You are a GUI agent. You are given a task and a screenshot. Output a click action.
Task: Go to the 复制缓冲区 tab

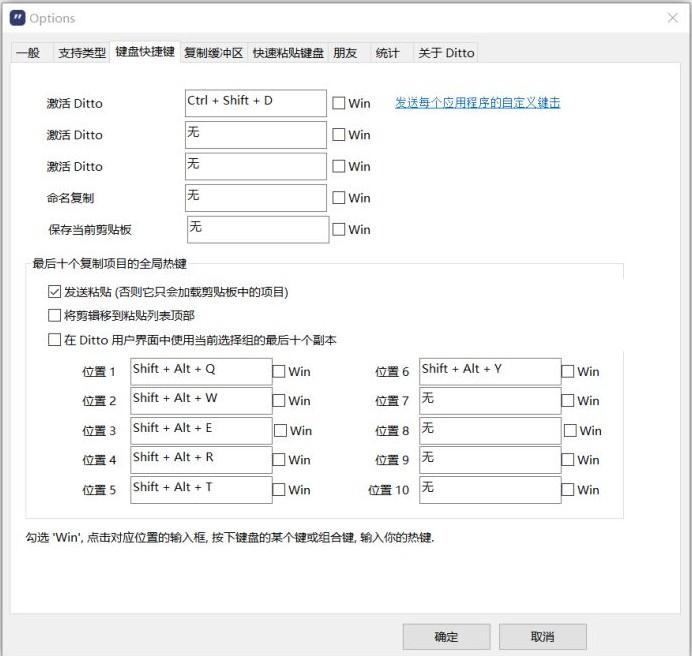[214, 53]
